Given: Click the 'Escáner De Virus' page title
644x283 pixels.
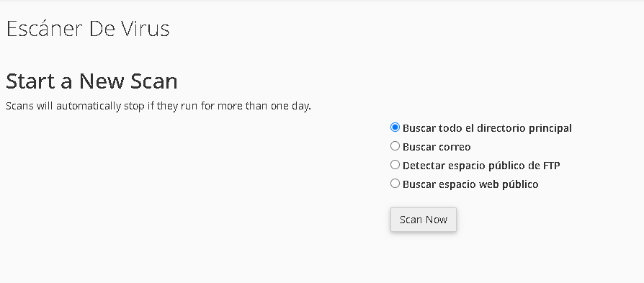Looking at the screenshot, I should [x=88, y=29].
